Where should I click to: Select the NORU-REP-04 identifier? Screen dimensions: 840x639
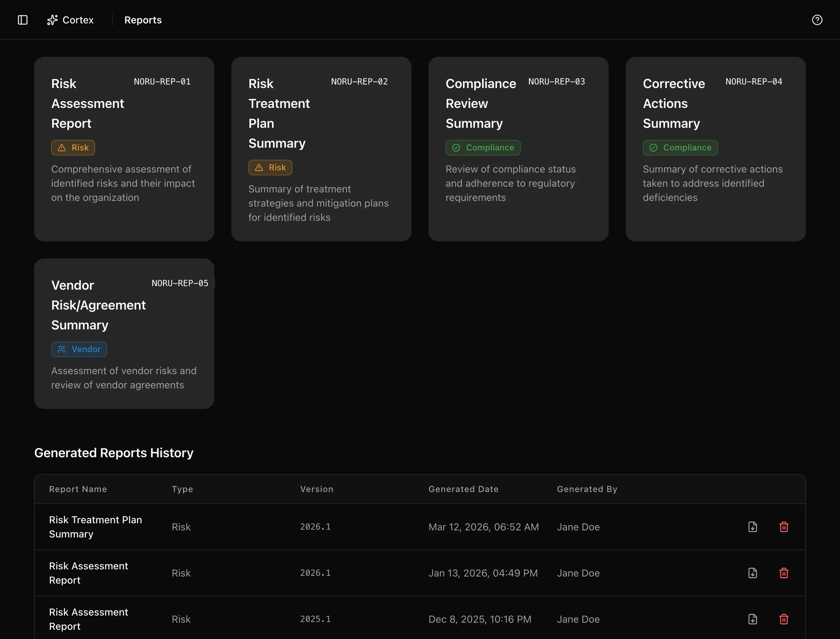coord(754,81)
